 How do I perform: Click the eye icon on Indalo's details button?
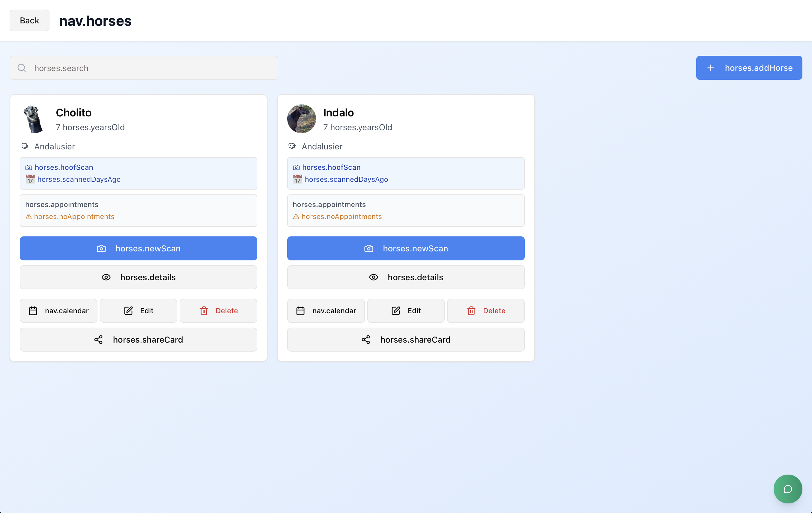[373, 277]
